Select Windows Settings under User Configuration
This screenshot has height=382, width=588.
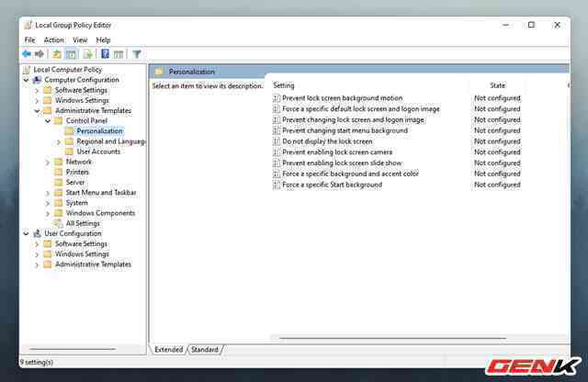click(82, 254)
